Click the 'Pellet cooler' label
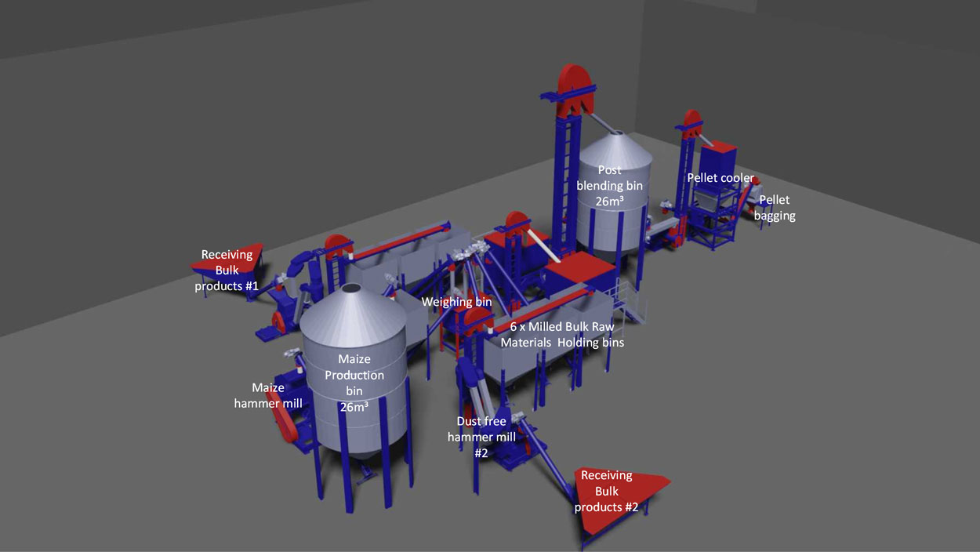The height and width of the screenshot is (552, 980). (720, 178)
